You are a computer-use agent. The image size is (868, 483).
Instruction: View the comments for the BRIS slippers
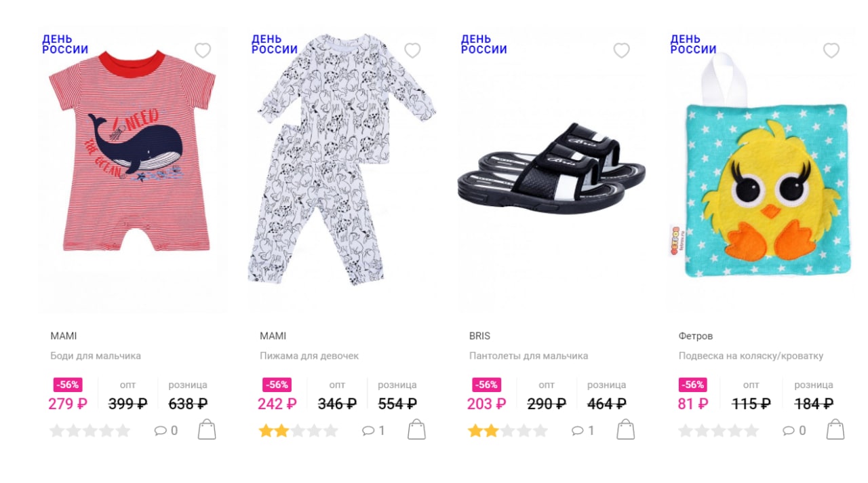pos(583,430)
